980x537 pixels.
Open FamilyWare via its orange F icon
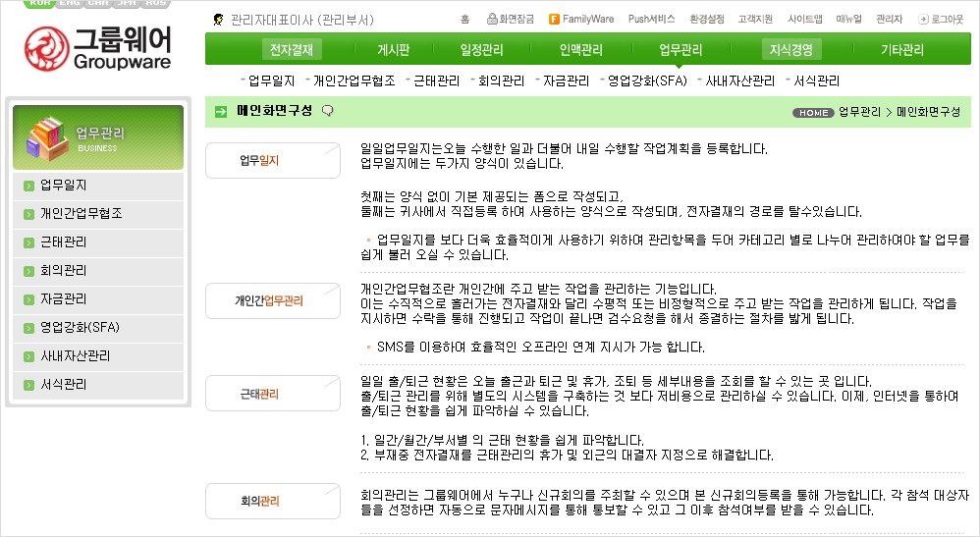click(554, 19)
